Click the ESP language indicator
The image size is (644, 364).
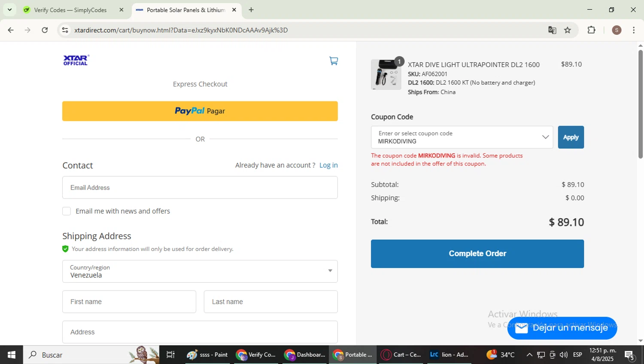coord(577,355)
